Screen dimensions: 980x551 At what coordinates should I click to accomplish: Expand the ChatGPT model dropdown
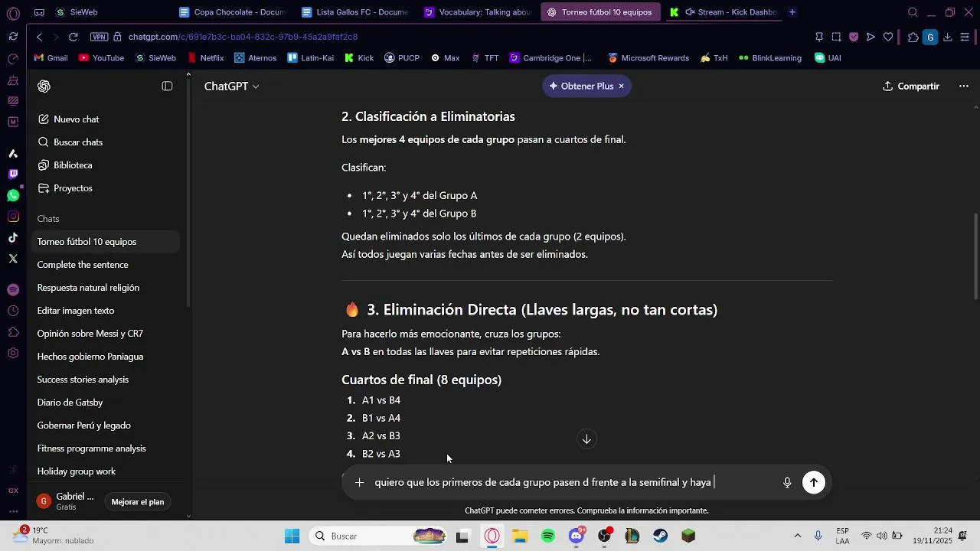(231, 86)
